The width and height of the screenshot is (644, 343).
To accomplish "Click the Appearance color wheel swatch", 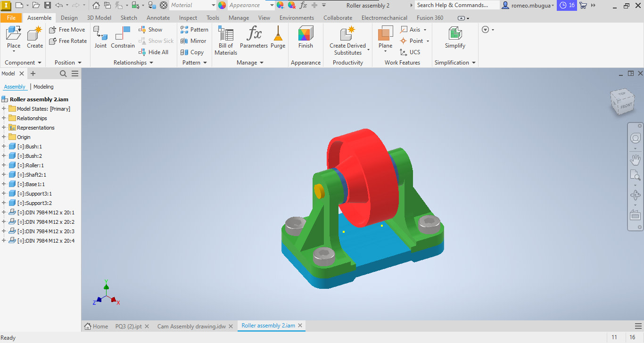I will click(222, 5).
